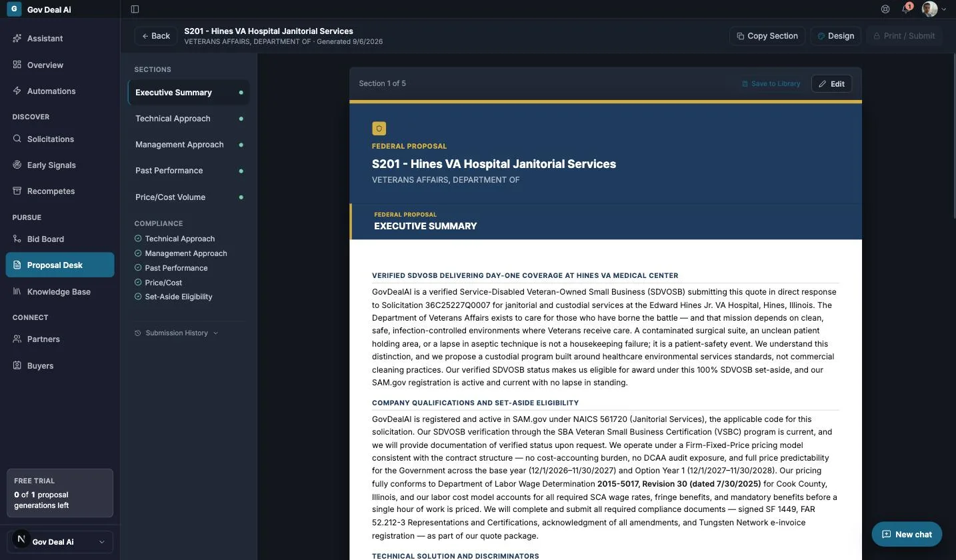
Task: Open Gov Deal Ai workspace switcher
Action: tap(60, 542)
